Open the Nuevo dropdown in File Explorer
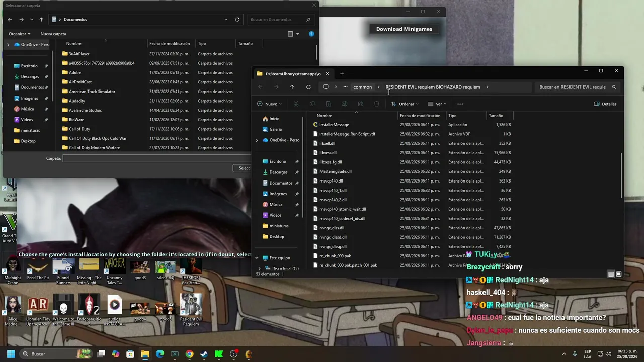 point(269,104)
